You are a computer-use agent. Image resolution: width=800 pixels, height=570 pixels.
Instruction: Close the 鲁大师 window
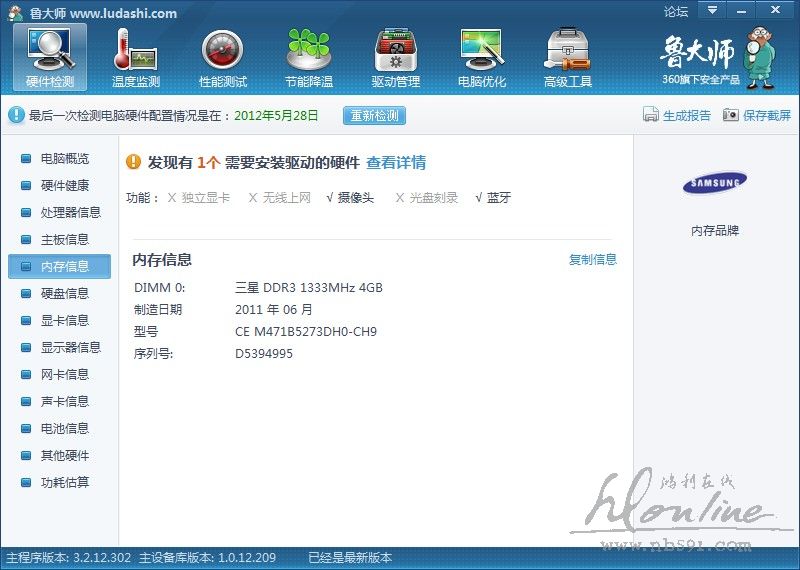(x=776, y=10)
